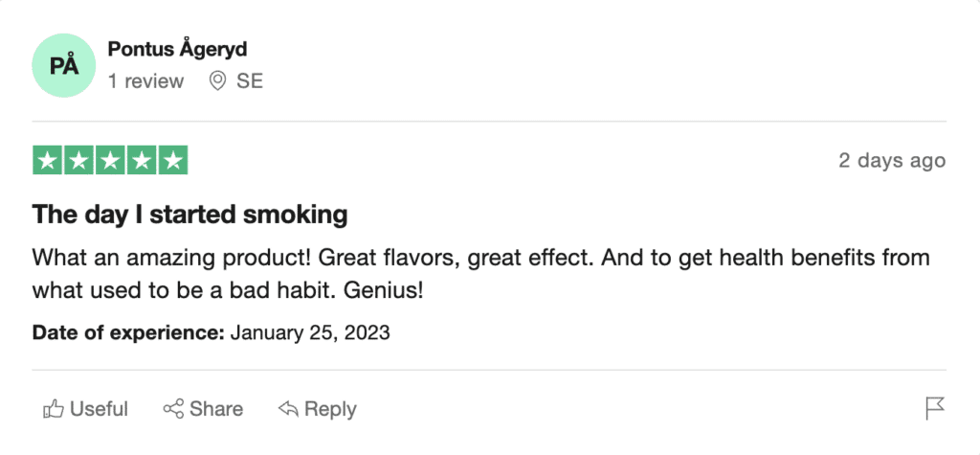Click the review body text paragraph
Screen dimensions: 980x455
pos(480,273)
